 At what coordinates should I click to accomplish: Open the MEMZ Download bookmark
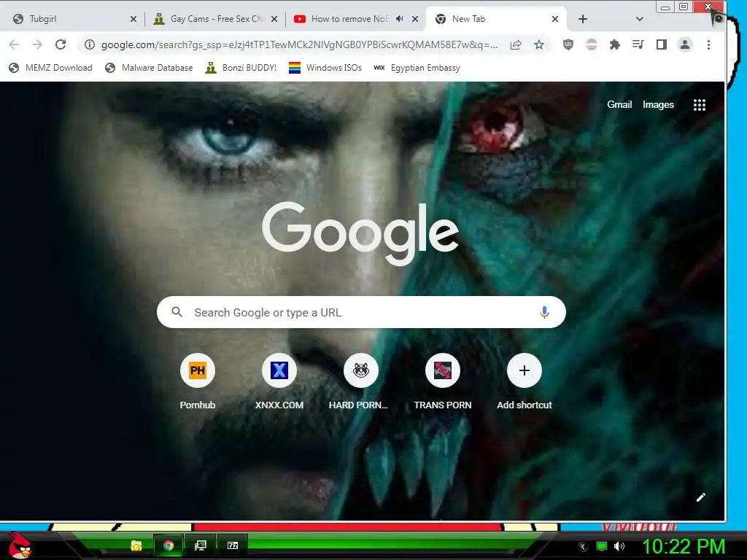pyautogui.click(x=50, y=68)
